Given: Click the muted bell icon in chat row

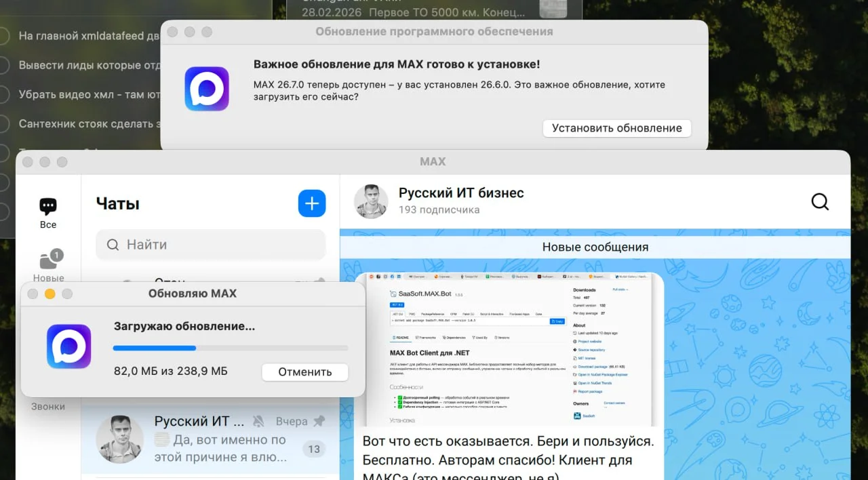Looking at the screenshot, I should point(258,422).
